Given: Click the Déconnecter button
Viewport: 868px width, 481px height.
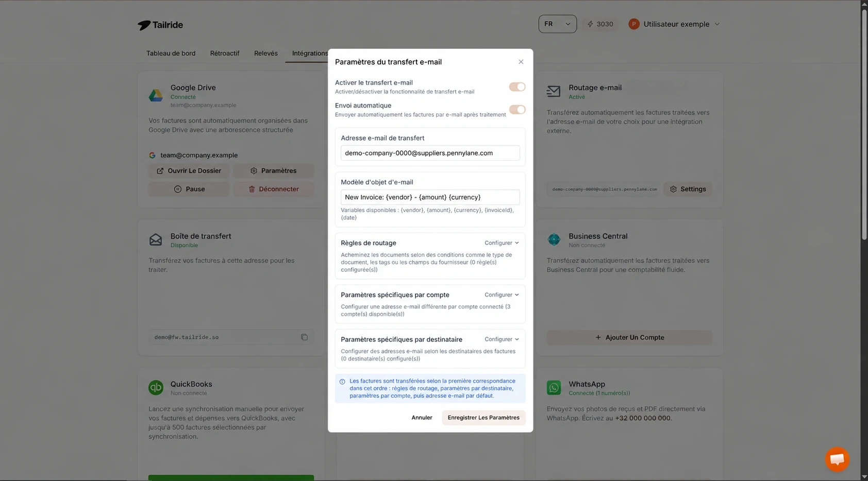Looking at the screenshot, I should pos(273,189).
